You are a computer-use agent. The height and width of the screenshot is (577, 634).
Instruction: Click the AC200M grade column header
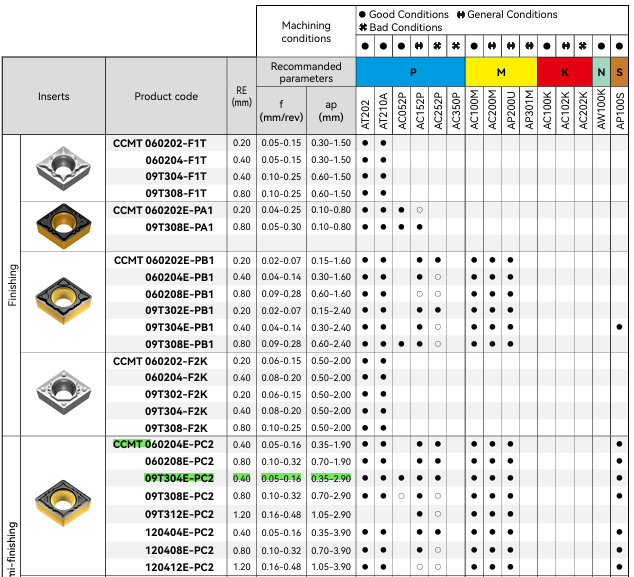(x=492, y=110)
